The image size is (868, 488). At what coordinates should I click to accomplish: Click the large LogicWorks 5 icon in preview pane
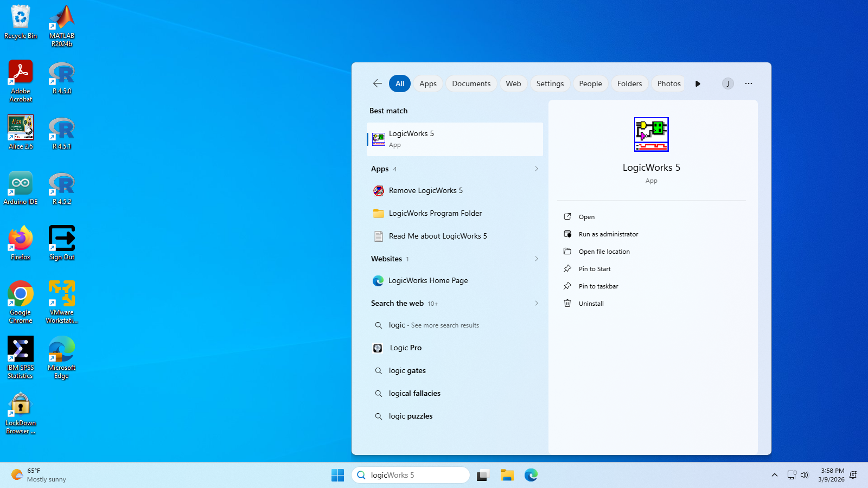click(652, 134)
